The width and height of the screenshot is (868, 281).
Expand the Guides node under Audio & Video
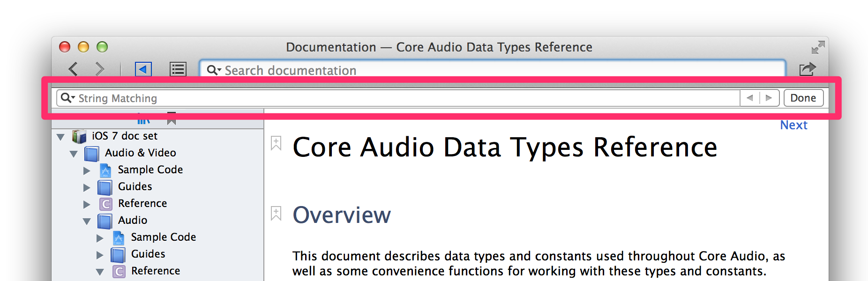click(87, 187)
